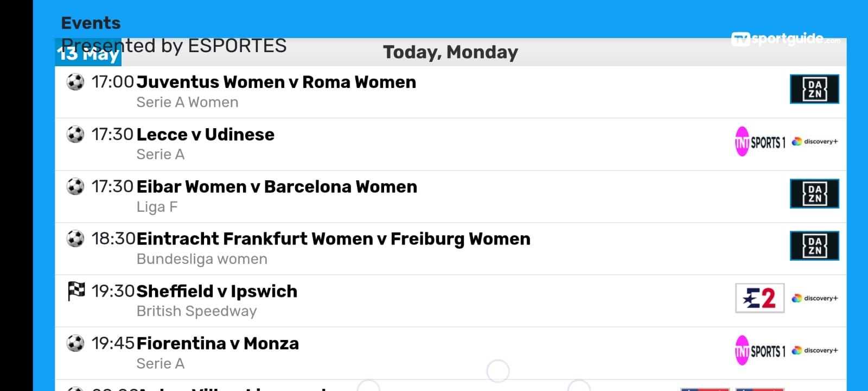
Task: Click checkered flag icon for British Speedway
Action: 76,291
